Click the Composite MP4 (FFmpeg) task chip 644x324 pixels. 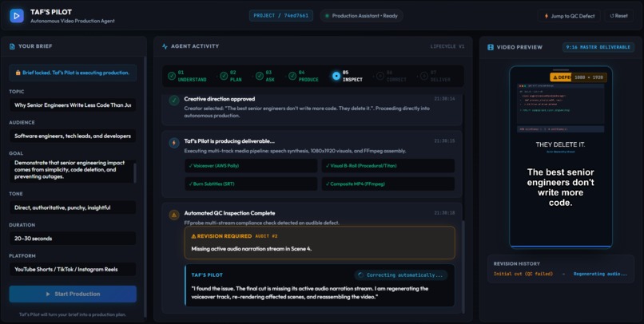(x=388, y=184)
